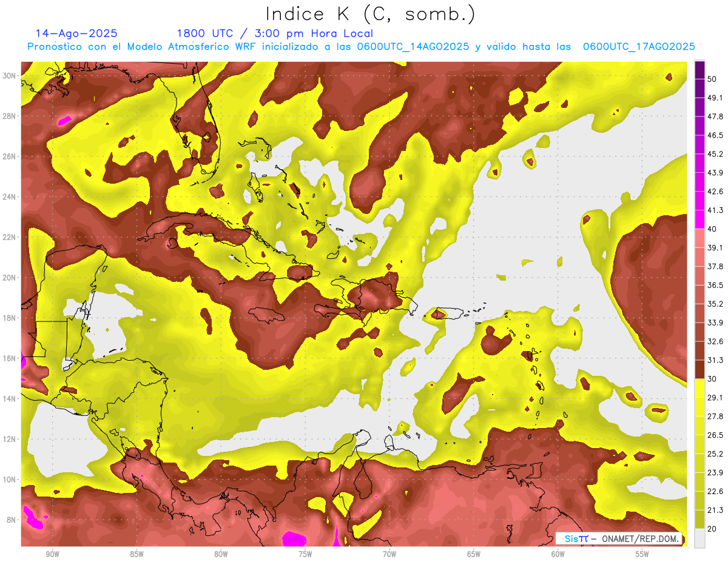The width and height of the screenshot is (728, 562).
Task: Click the 55W longitude axis label
Action: (642, 554)
